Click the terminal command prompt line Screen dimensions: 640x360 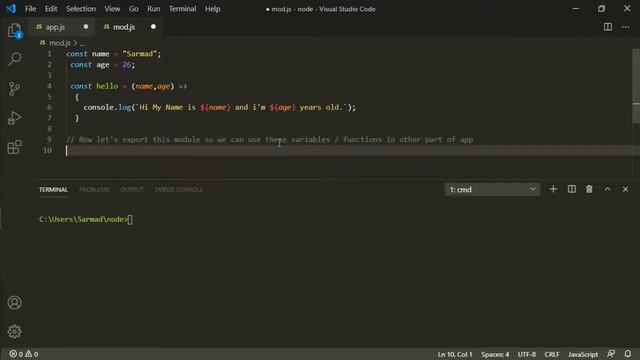pyautogui.click(x=86, y=220)
